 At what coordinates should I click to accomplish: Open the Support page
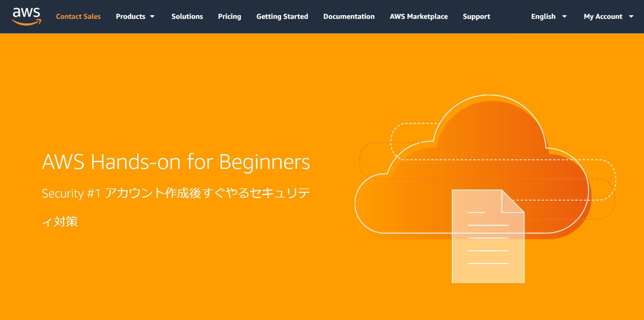tap(476, 16)
